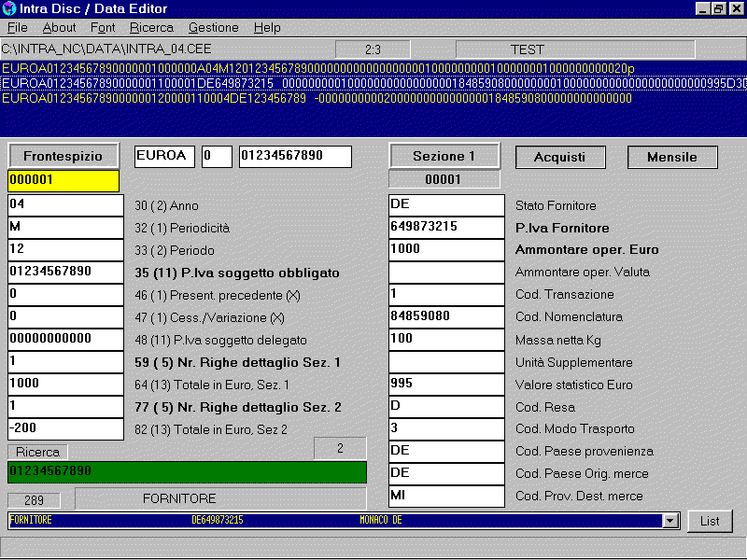747x560 pixels.
Task: Click the Anno field containing 04
Action: [65, 204]
